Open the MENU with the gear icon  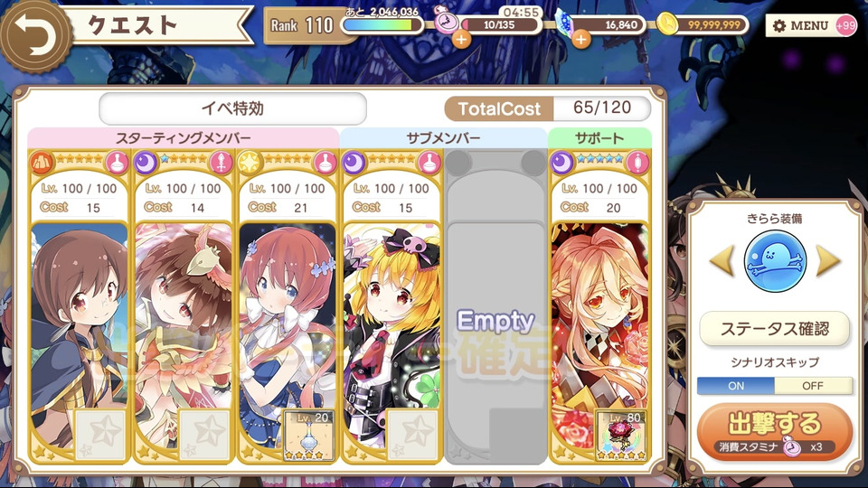800,25
